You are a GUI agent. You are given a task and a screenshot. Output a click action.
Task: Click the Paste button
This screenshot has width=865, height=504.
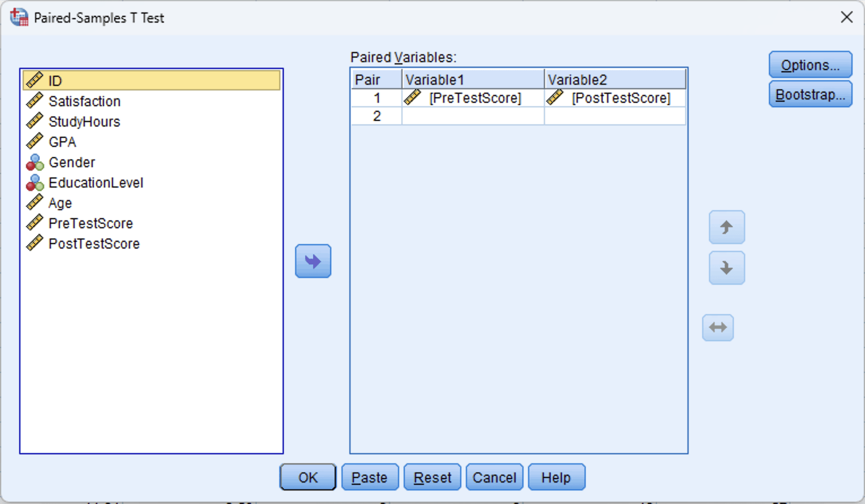(370, 476)
